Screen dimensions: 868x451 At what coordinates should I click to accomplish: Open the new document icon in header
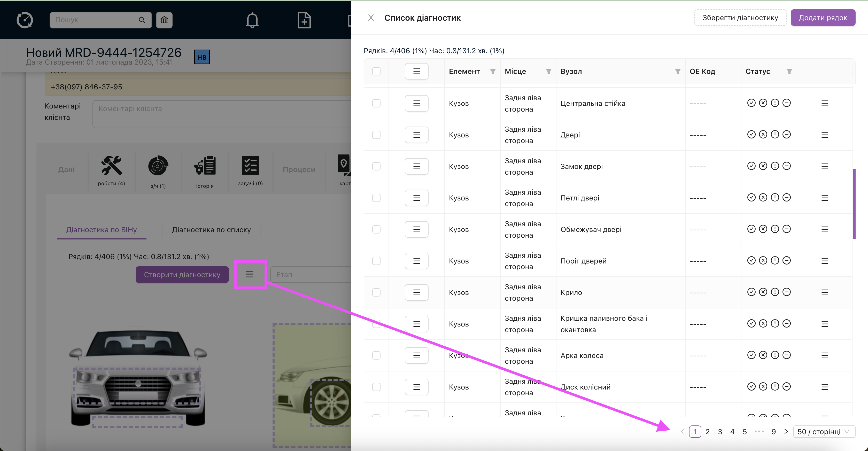point(304,20)
